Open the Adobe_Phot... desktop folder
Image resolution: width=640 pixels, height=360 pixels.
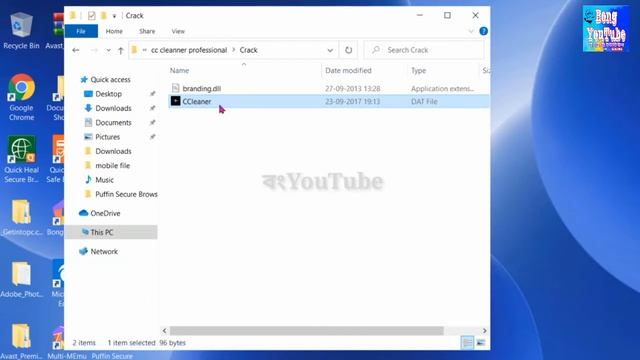[21, 280]
